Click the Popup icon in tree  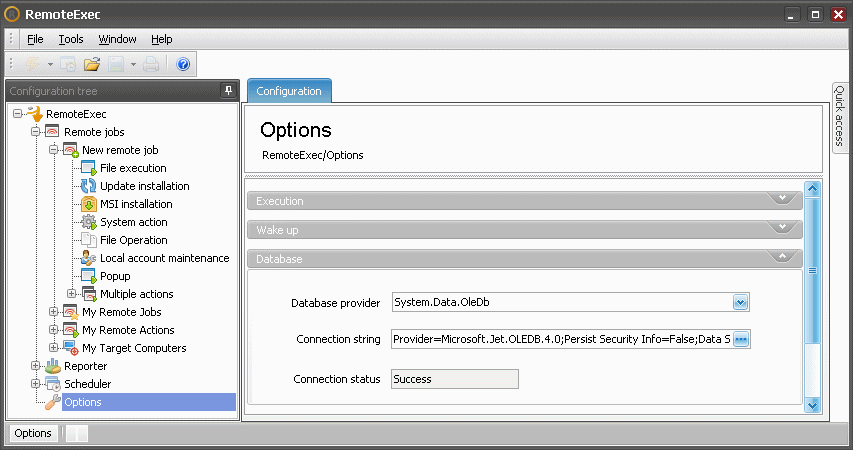click(x=89, y=275)
